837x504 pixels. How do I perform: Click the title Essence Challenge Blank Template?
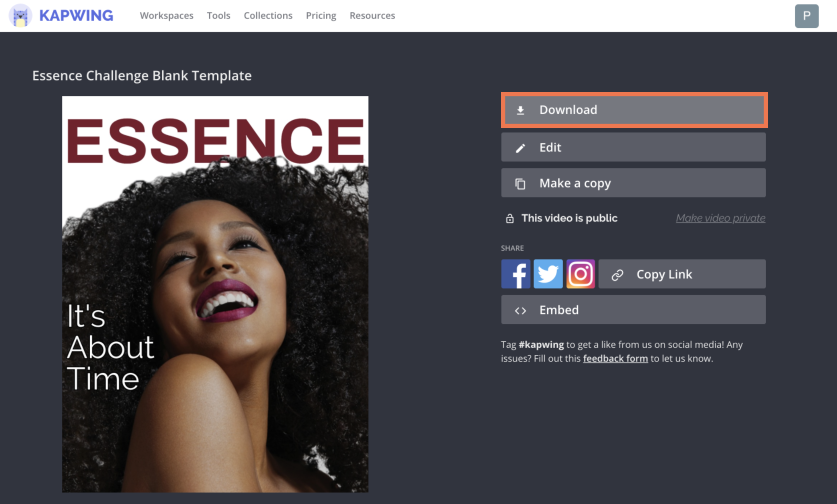point(142,75)
